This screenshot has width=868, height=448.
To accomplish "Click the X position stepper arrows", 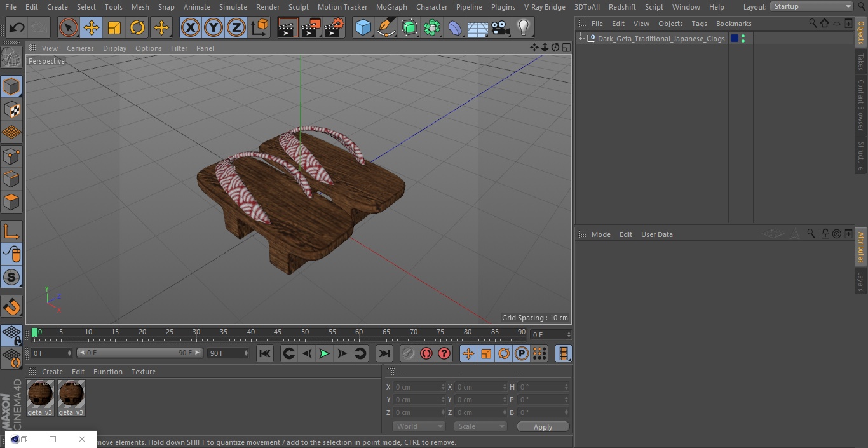I will (443, 387).
